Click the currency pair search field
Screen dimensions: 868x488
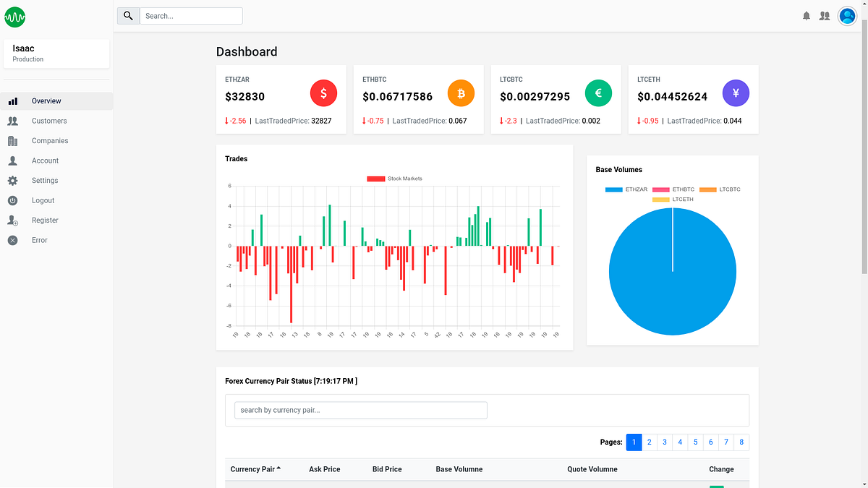click(x=360, y=410)
